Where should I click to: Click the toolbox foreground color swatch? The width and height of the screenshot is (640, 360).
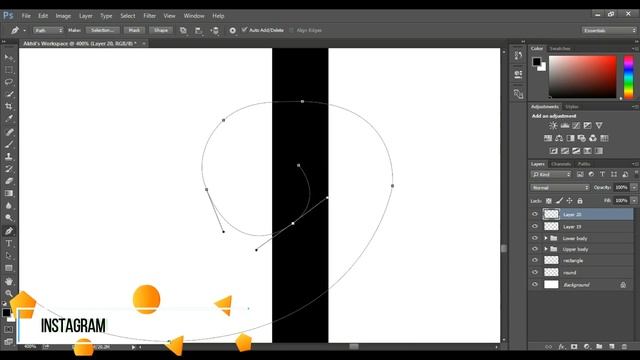coord(6,313)
